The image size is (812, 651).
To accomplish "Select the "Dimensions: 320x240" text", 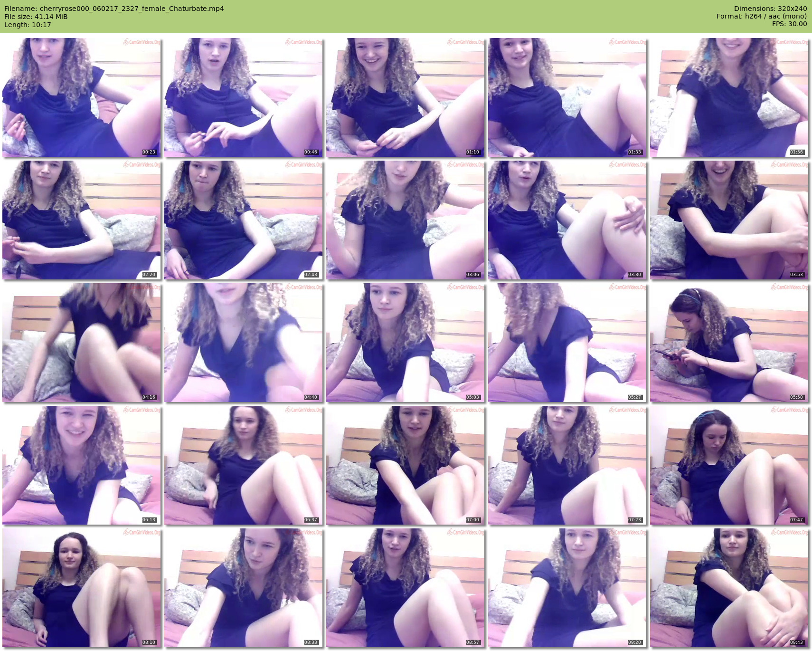I will (770, 9).
